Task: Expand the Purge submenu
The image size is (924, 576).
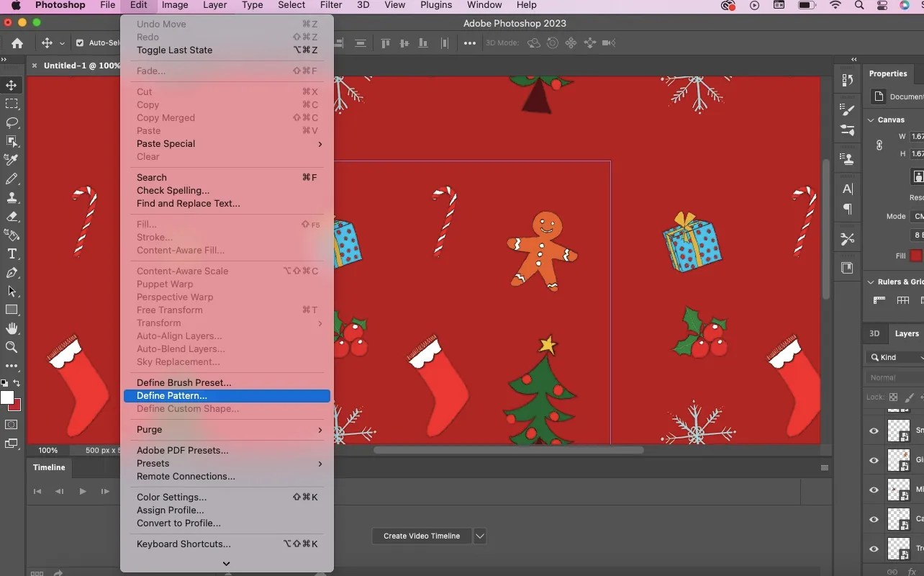Action: coord(227,429)
